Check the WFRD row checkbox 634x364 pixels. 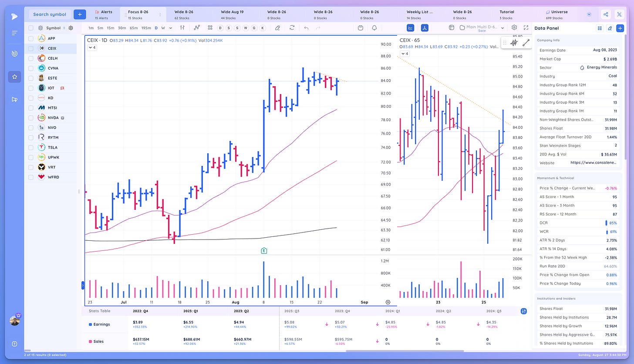(x=31, y=177)
